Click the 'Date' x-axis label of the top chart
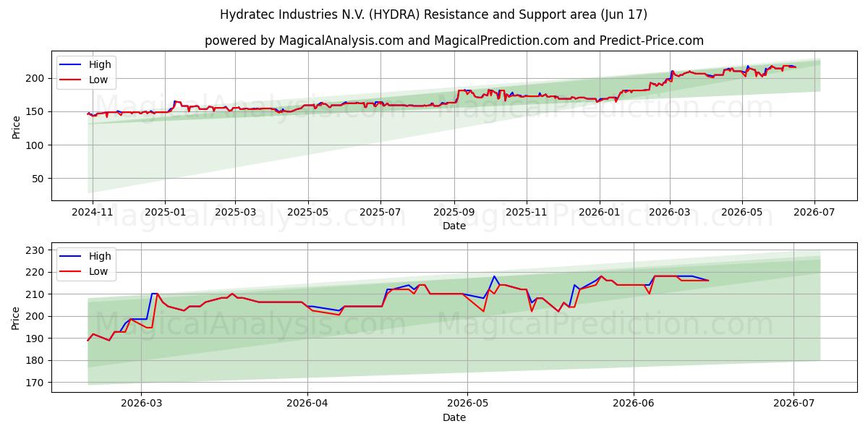The height and width of the screenshot is (434, 868). coord(454,226)
